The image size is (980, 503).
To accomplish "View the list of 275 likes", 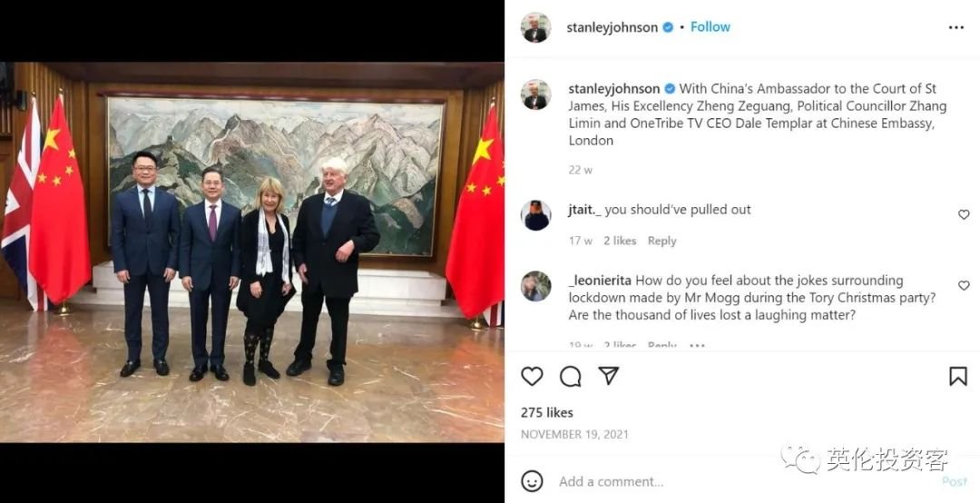I will point(547,412).
